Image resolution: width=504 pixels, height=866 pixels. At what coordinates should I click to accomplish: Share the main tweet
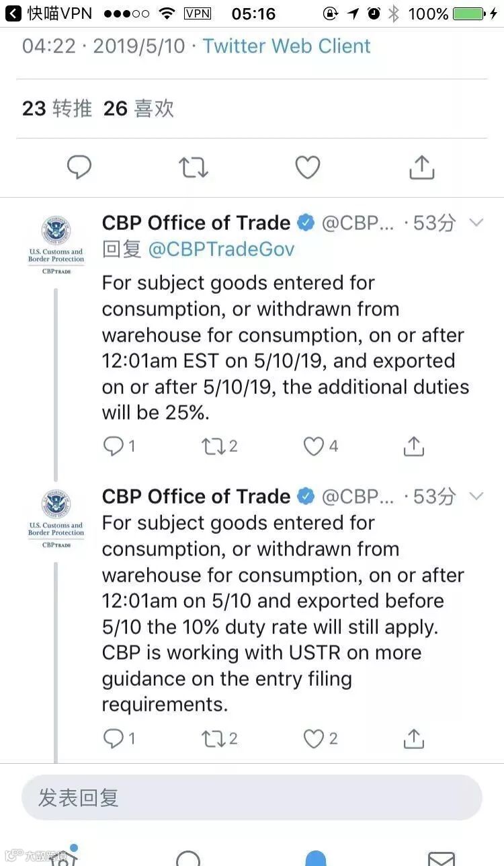pos(421,167)
